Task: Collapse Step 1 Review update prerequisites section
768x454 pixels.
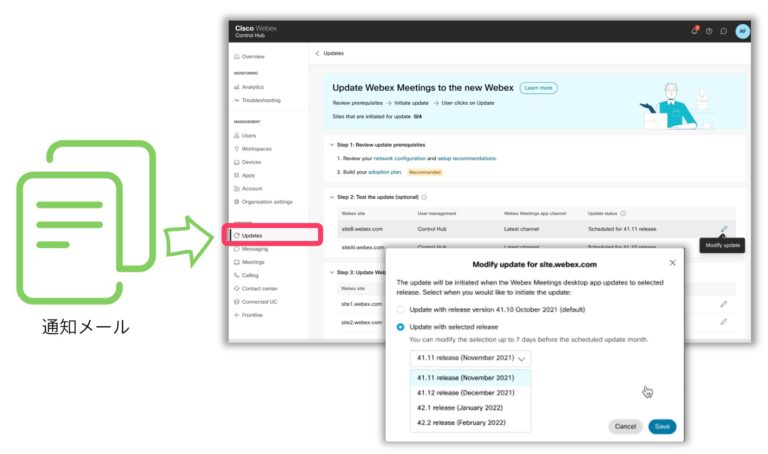Action: (x=332, y=144)
